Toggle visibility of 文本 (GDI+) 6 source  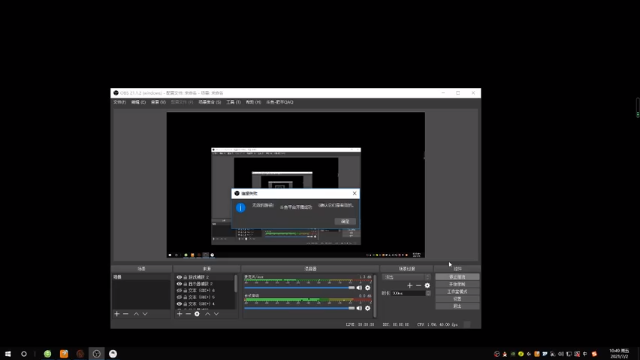point(179,291)
